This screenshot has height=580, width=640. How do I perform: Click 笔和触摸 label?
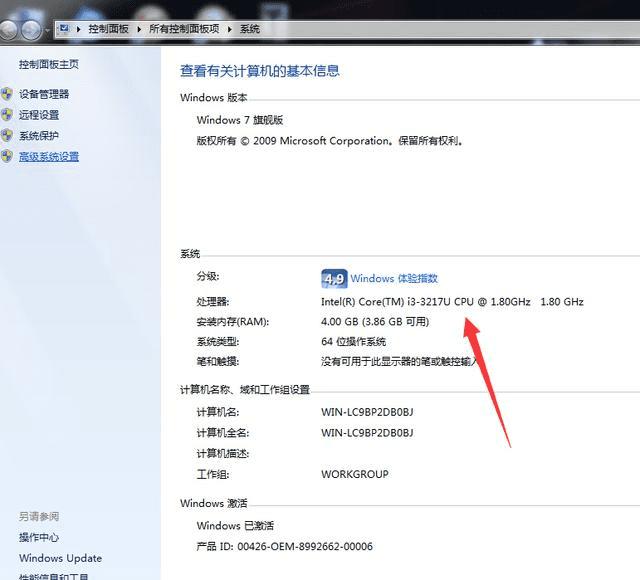218,361
